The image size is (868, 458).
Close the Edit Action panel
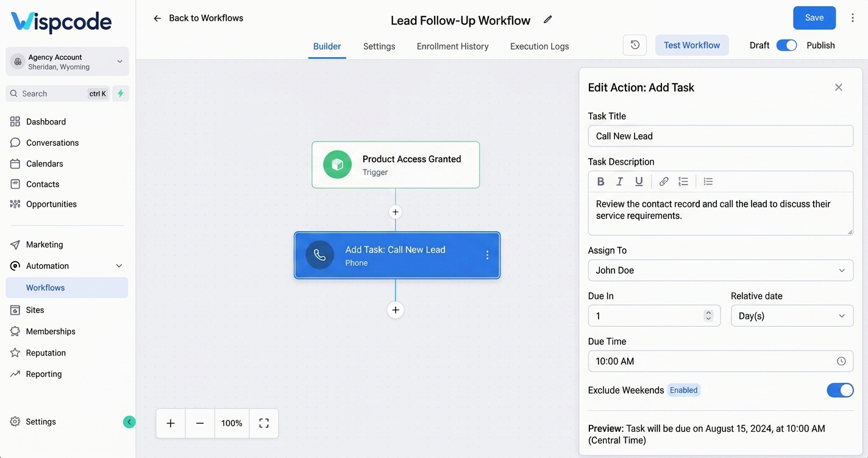(839, 87)
